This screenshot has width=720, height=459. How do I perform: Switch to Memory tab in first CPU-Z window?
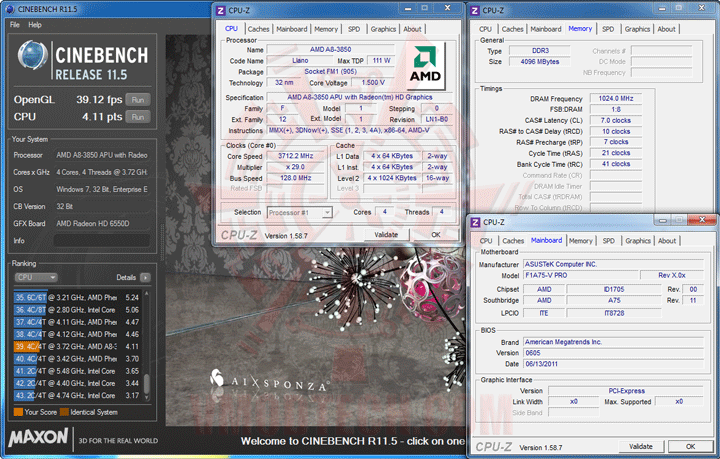pos(326,29)
